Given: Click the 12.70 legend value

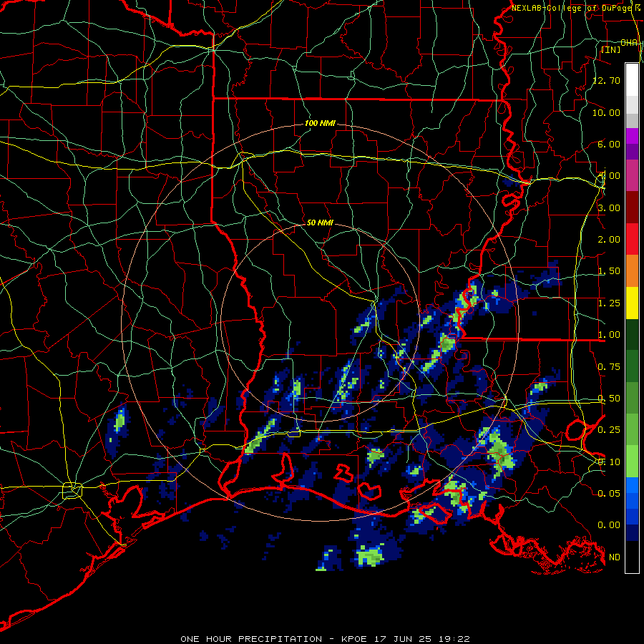Looking at the screenshot, I should [x=606, y=80].
